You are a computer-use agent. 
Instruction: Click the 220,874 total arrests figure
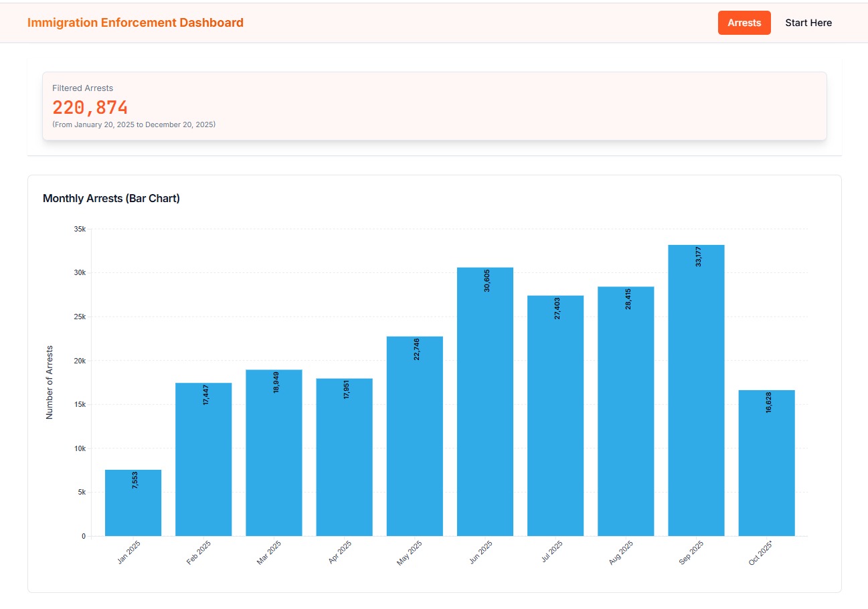90,107
